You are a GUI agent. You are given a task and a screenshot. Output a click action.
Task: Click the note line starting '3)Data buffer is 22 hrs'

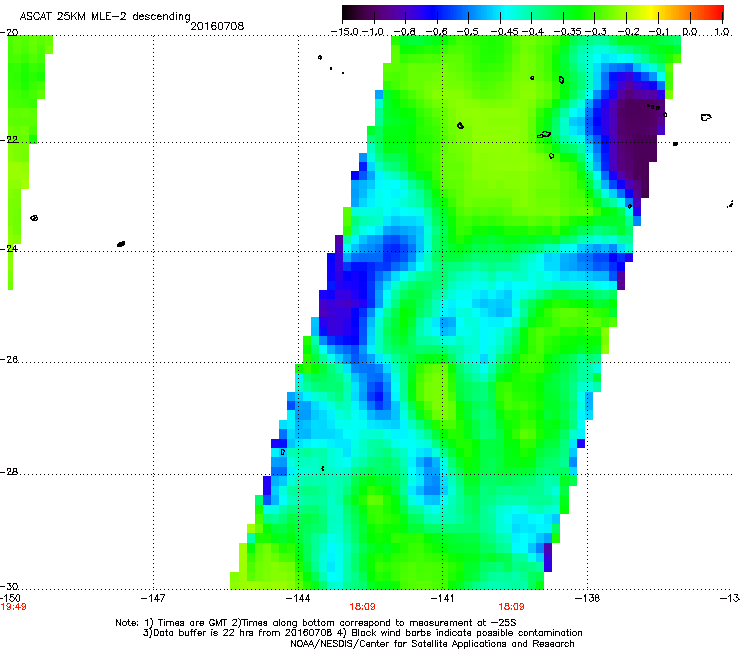pos(362,633)
